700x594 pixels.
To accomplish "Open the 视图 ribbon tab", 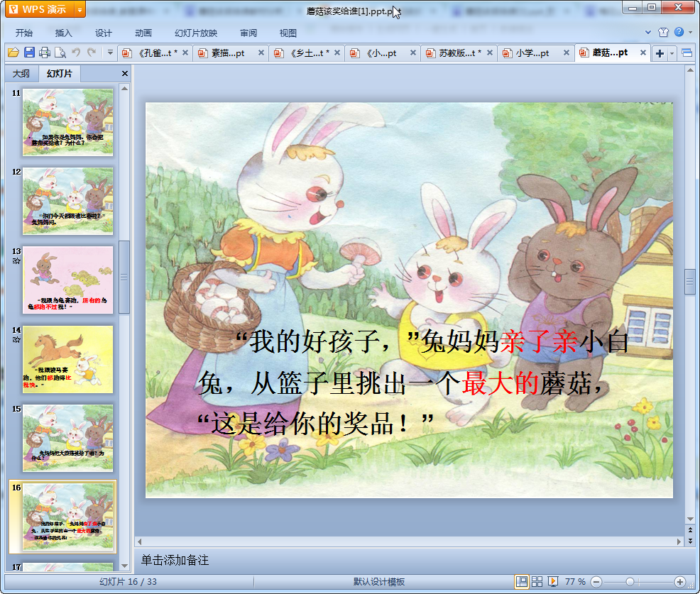I will tap(288, 33).
